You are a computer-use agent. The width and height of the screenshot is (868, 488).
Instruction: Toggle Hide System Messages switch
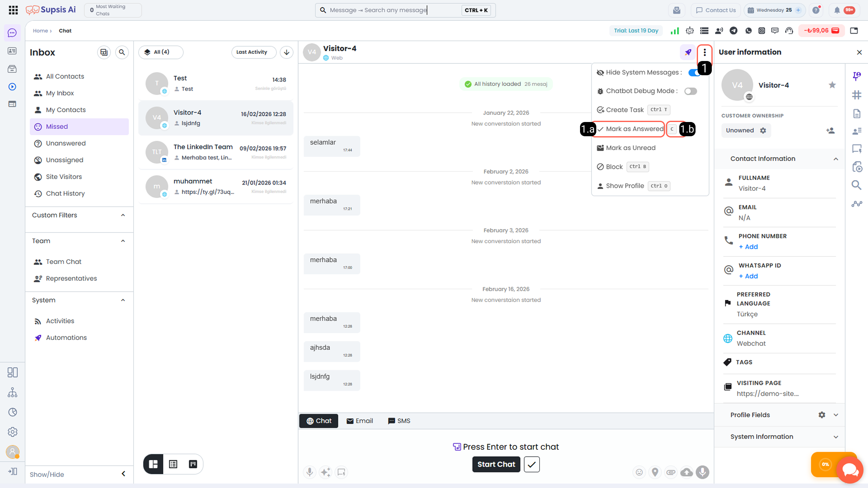694,72
